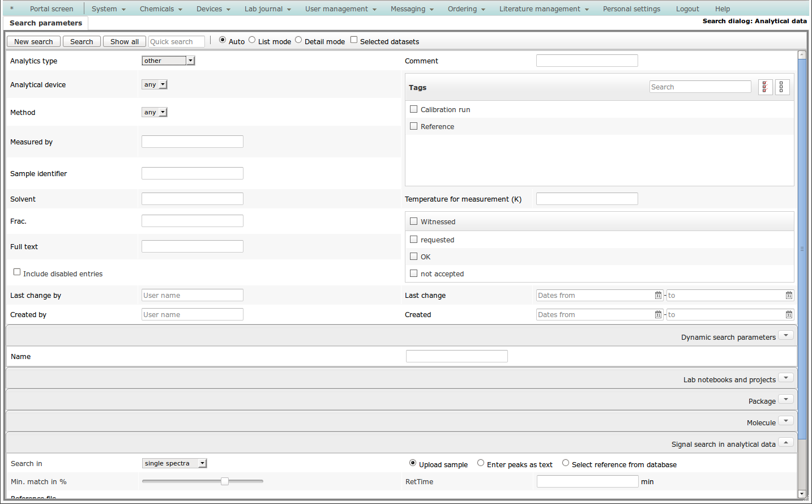Open the Created 'Dates from' calendar icon
Viewport: 812px width, 504px height.
click(x=658, y=315)
